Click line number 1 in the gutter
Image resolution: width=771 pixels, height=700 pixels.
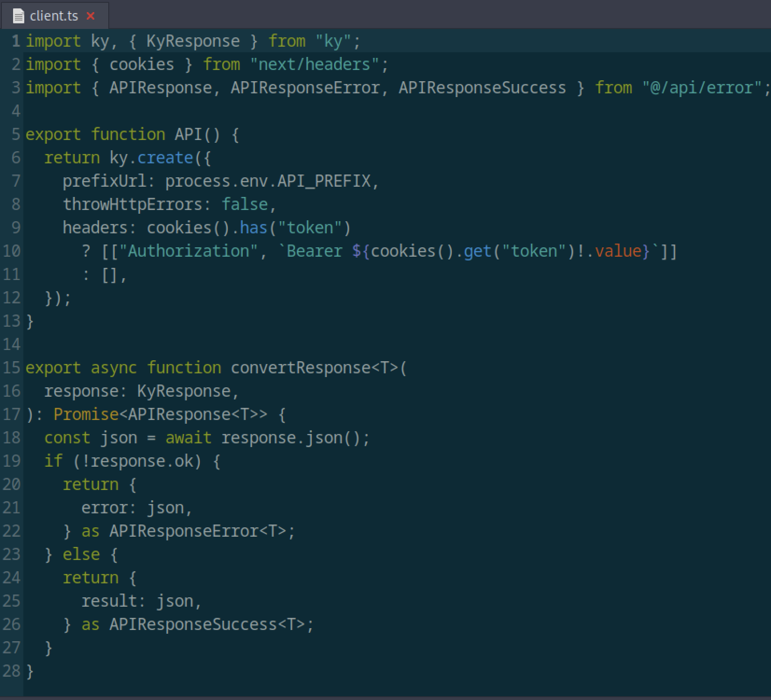(x=16, y=41)
